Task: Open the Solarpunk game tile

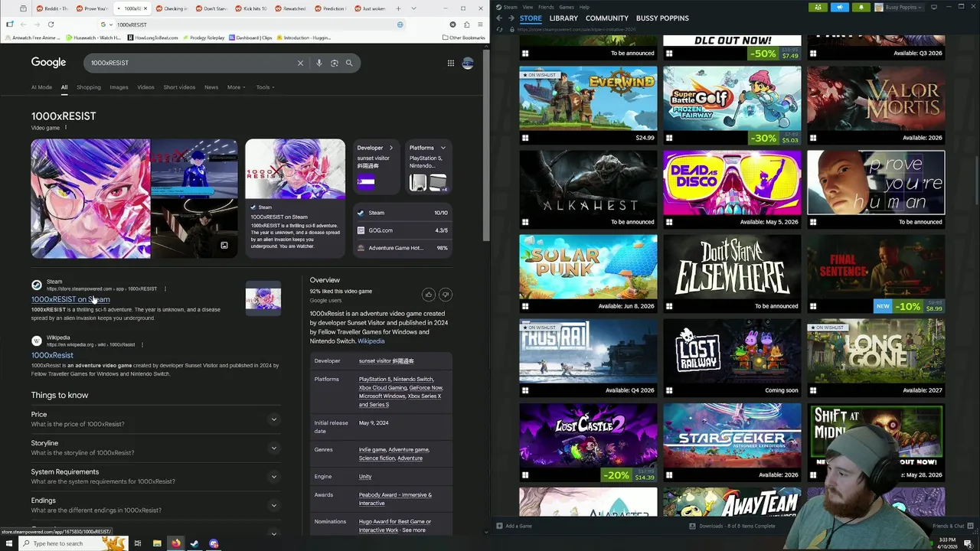Action: click(x=588, y=273)
